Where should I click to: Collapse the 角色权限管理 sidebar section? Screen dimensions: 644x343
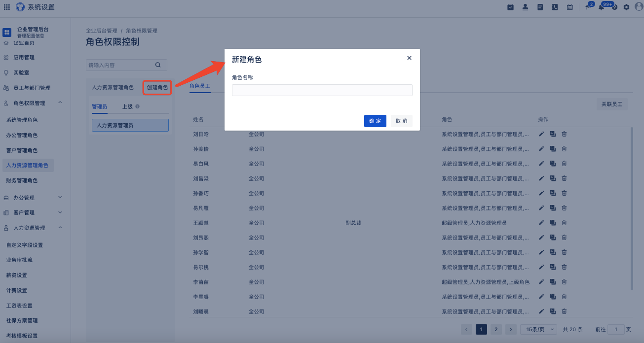point(60,103)
